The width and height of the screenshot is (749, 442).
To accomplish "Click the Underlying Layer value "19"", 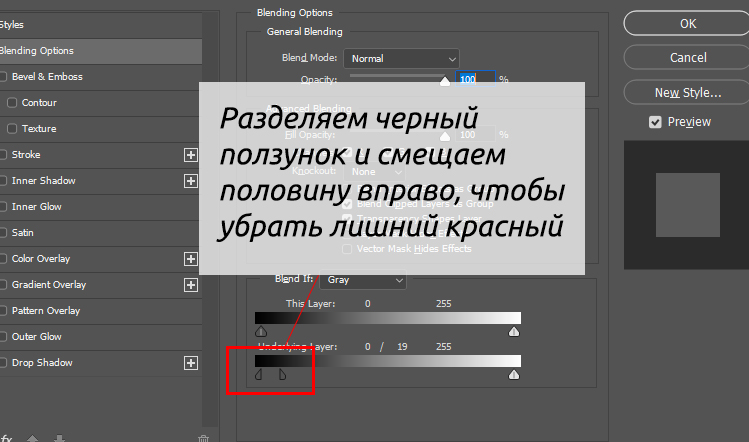I will (402, 347).
